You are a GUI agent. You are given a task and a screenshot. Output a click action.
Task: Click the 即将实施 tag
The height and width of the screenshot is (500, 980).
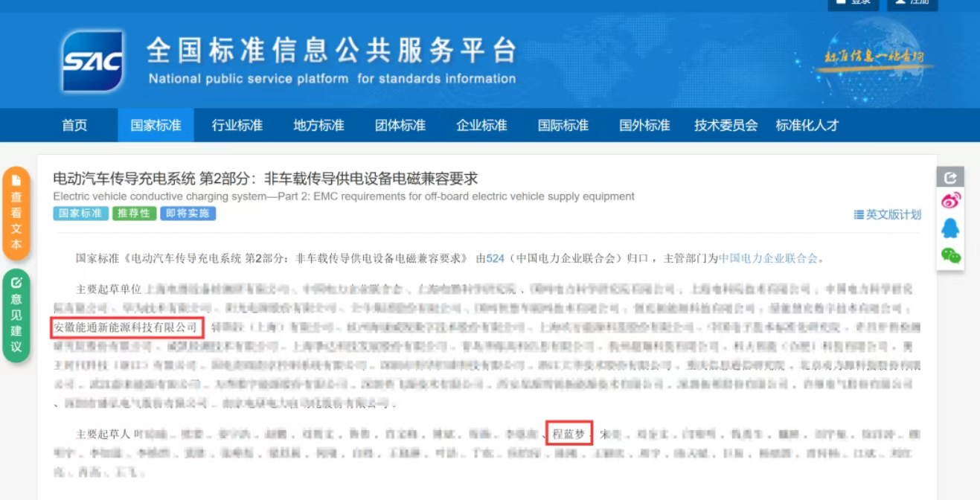pos(188,214)
